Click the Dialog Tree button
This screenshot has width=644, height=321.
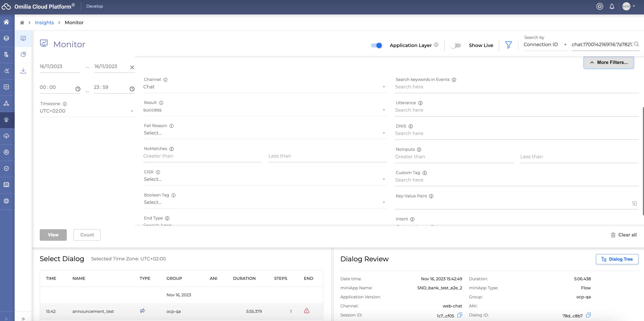click(617, 259)
